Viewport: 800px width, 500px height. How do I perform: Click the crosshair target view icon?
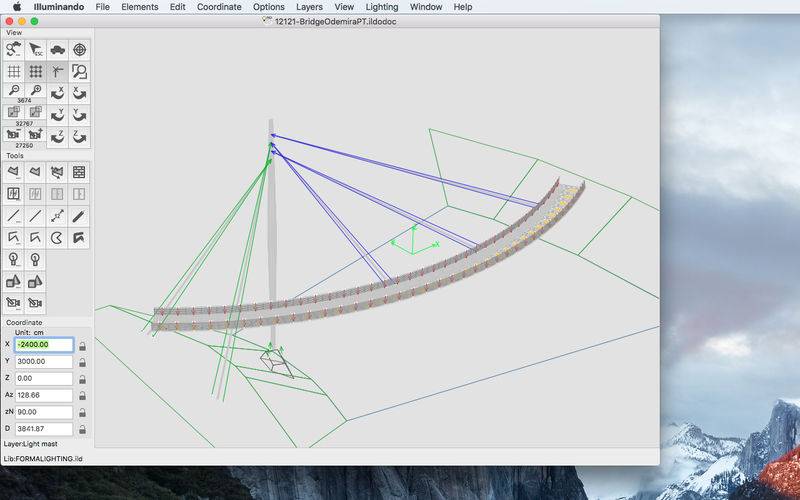80,49
